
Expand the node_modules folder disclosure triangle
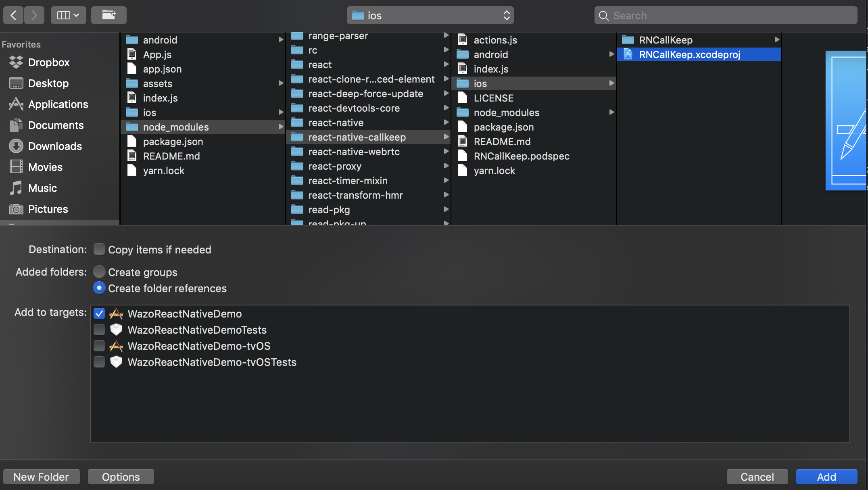point(280,126)
